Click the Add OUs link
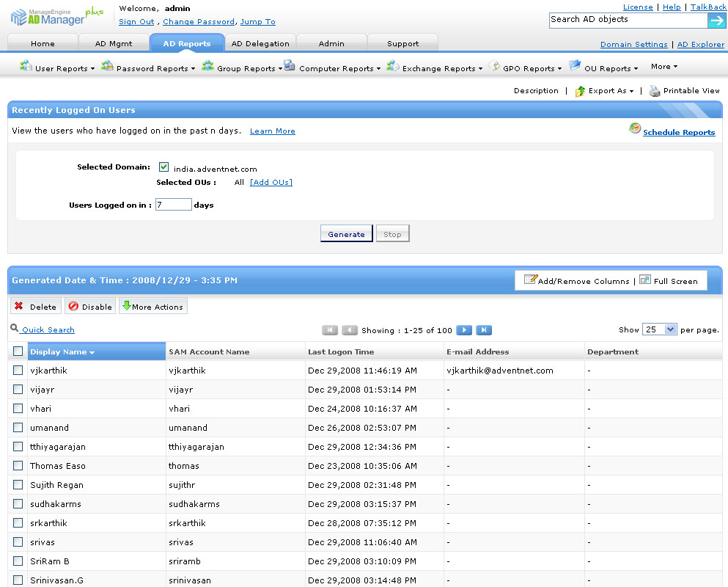 (271, 182)
